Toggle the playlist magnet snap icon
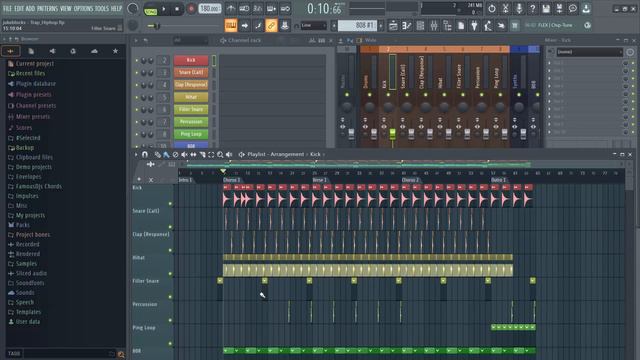 coord(144,154)
